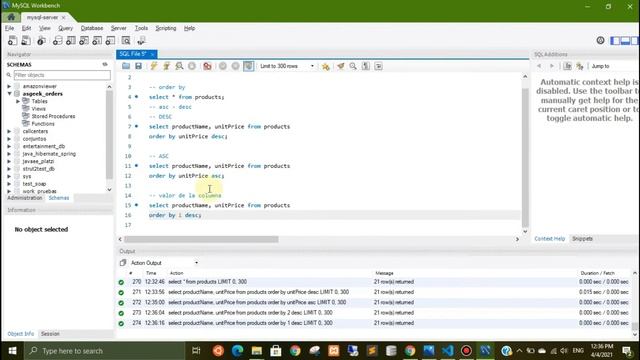
Task: Execute statement under cursor lightning icon
Action: coord(167,66)
